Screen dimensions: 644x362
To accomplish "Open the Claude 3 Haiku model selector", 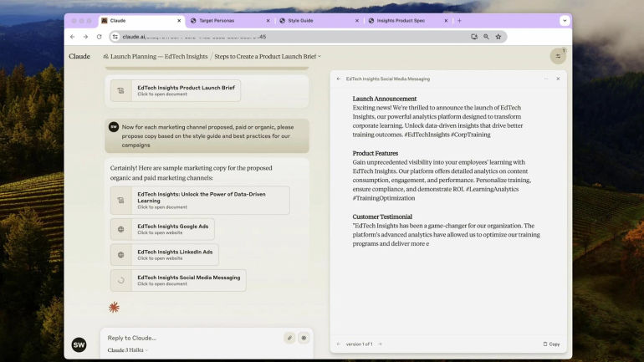I will click(127, 350).
